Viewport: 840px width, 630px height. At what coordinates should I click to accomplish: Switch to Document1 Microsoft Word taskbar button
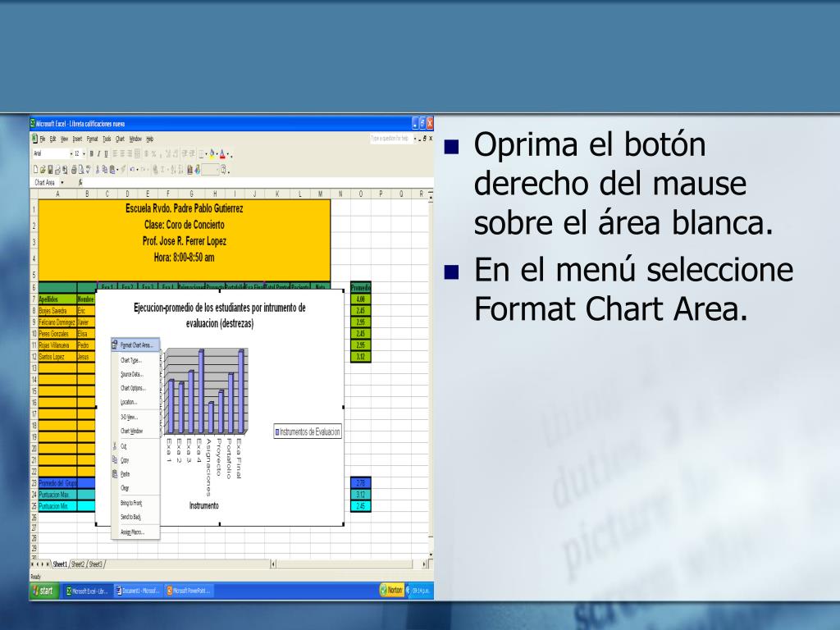[138, 591]
